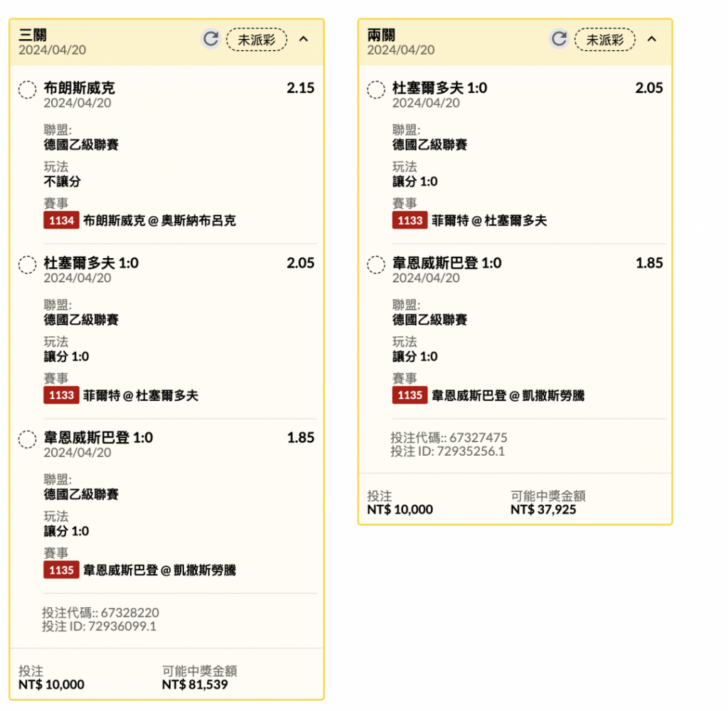Select 韋恩威斯巴登 1:0 status circle in 三關 slip
The width and height of the screenshot is (728, 711).
28,439
